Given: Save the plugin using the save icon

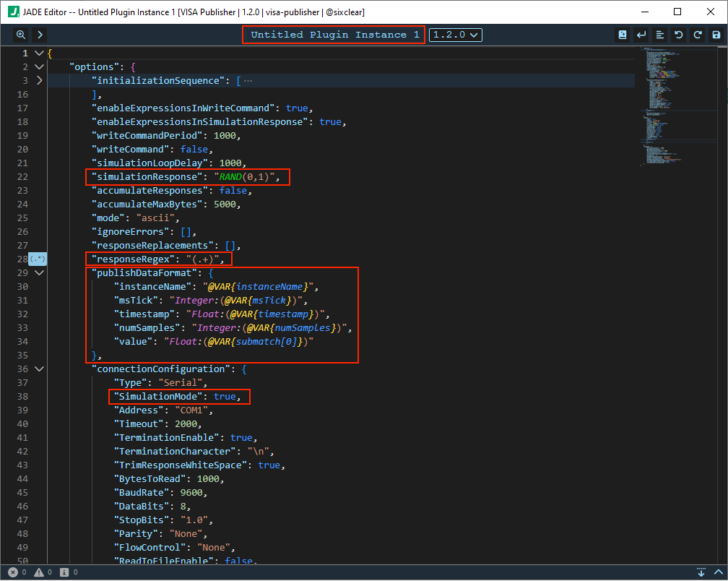Looking at the screenshot, I should 716,35.
